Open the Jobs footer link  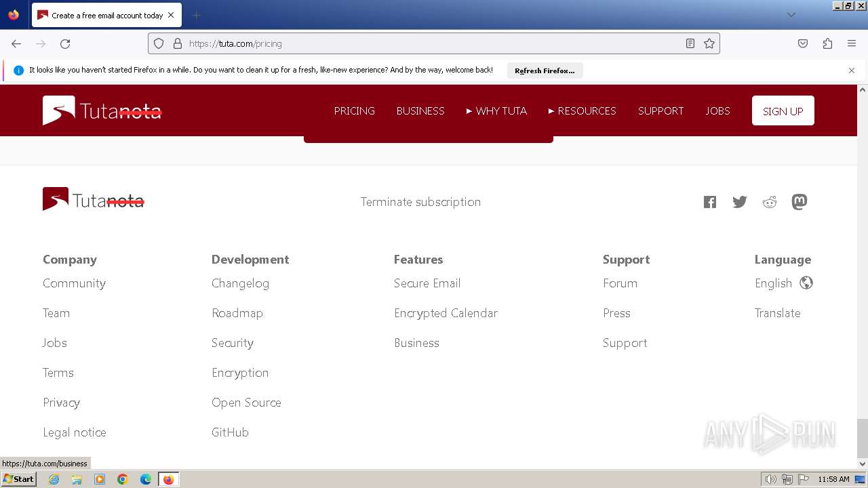[x=55, y=343]
